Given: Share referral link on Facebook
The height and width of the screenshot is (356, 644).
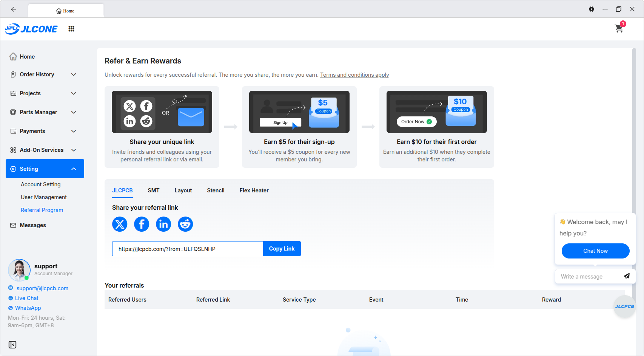Looking at the screenshot, I should 142,224.
